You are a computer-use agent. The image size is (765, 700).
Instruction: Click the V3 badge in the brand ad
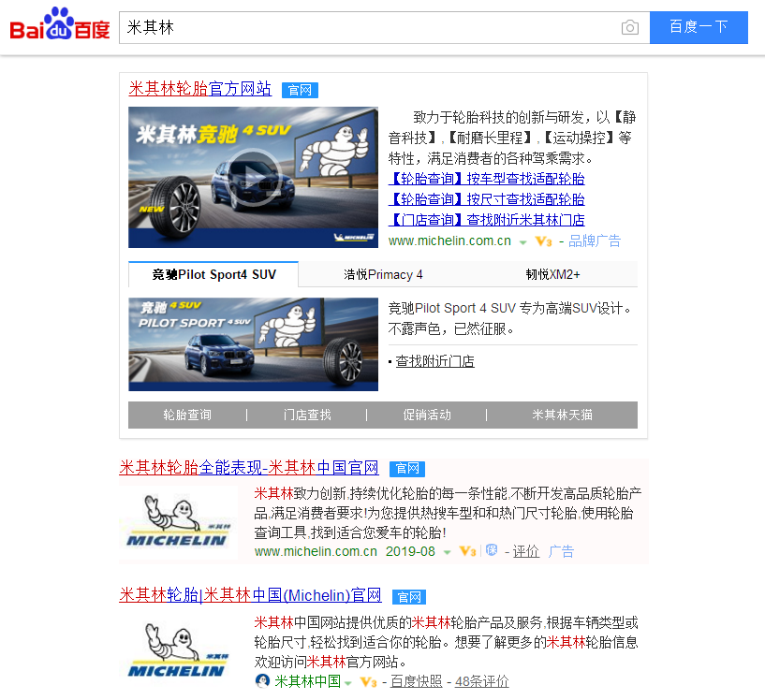[543, 241]
